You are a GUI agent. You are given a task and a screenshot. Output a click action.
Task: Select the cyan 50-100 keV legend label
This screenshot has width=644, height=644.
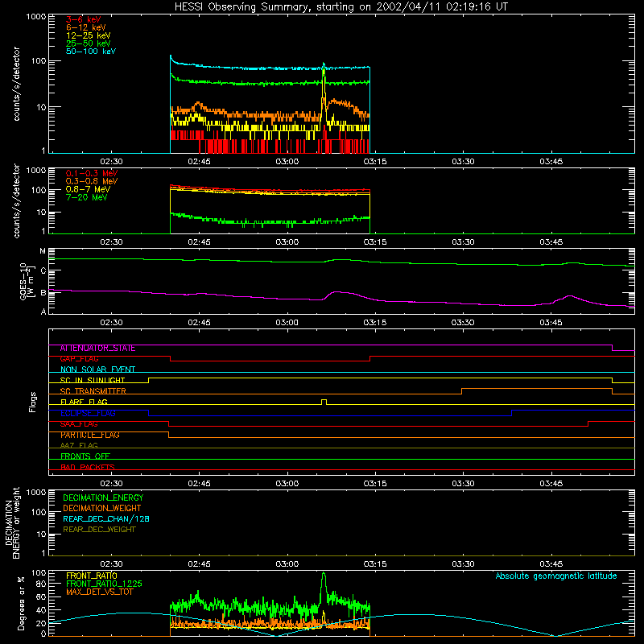[91, 52]
